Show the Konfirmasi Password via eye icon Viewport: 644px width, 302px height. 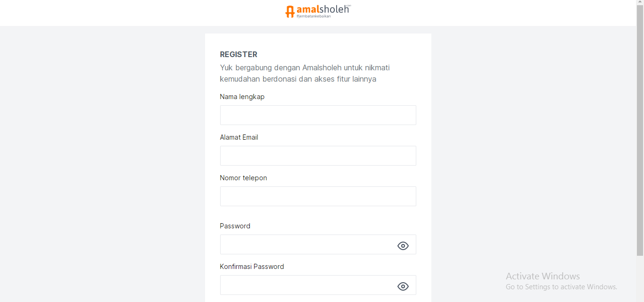coord(403,286)
